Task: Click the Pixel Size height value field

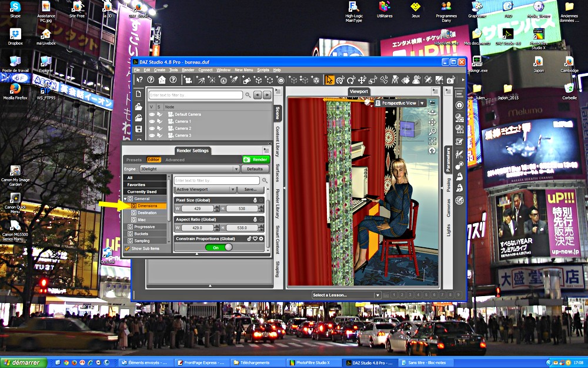Action: 242,208
